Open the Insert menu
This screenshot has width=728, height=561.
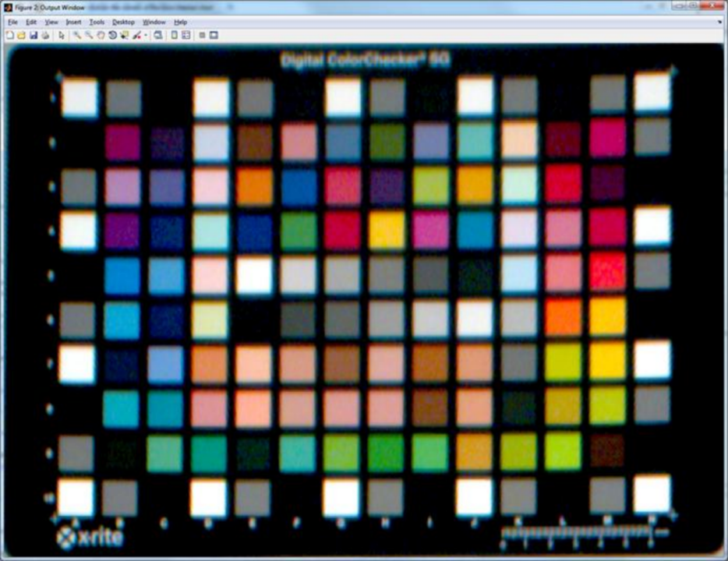(73, 22)
